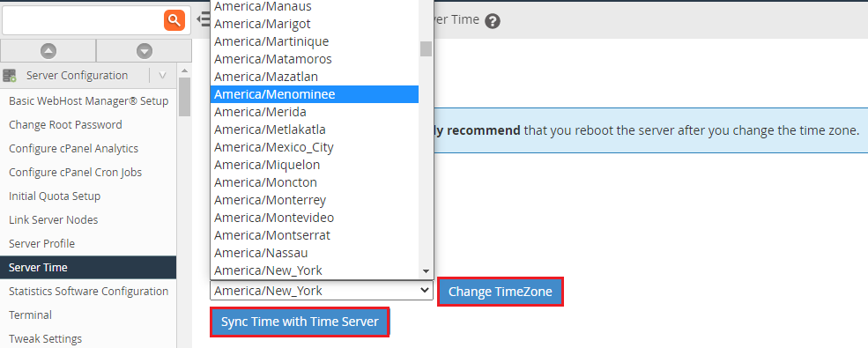Go to Change Root Password
The image size is (868, 348).
[89, 125]
